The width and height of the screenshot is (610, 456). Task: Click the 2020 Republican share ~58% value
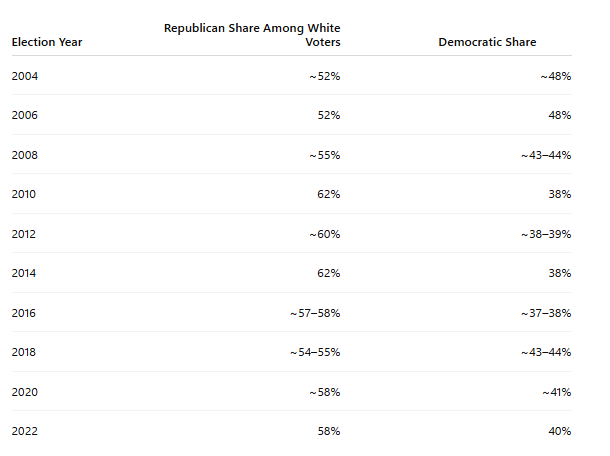tap(325, 392)
